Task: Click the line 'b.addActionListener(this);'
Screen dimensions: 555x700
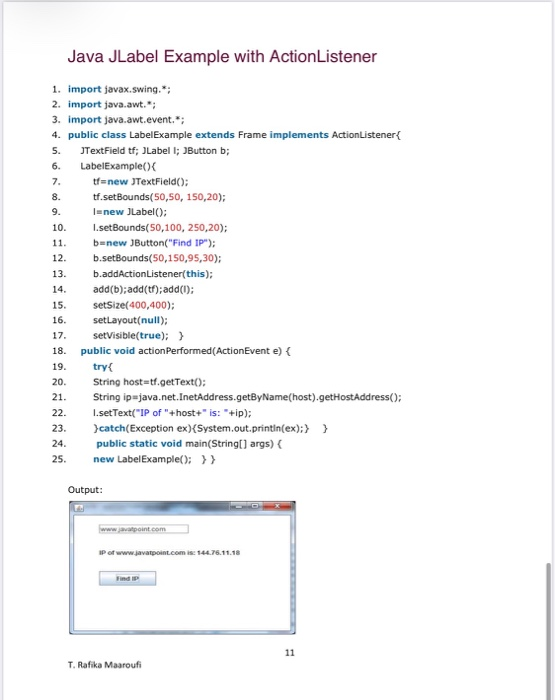Action: (x=153, y=274)
